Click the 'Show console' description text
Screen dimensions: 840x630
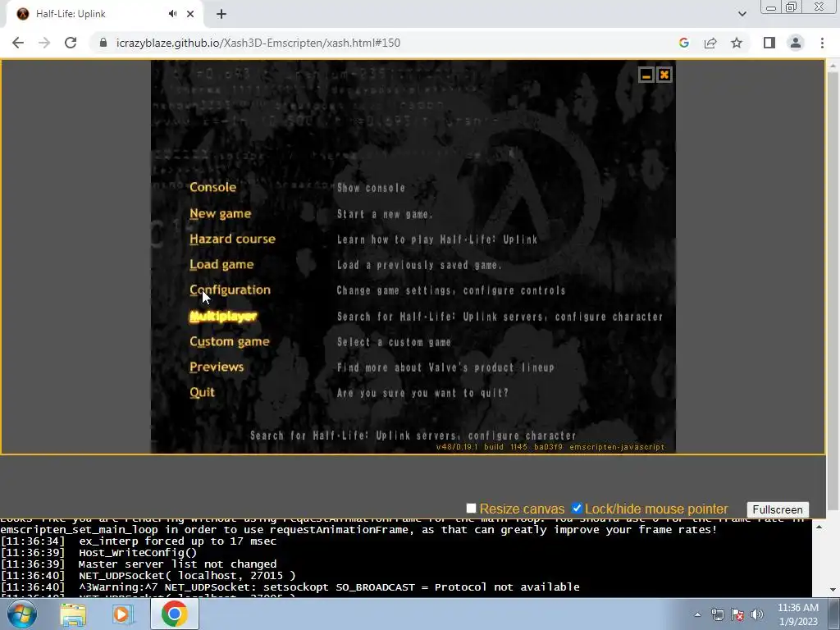tap(371, 188)
